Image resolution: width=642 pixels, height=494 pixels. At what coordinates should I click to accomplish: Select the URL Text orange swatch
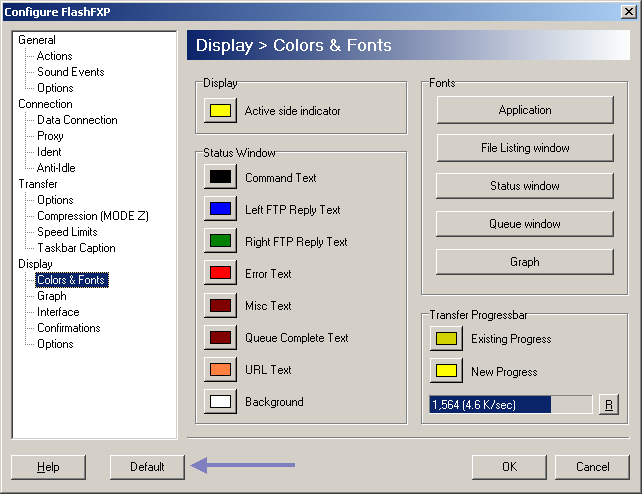(x=220, y=369)
